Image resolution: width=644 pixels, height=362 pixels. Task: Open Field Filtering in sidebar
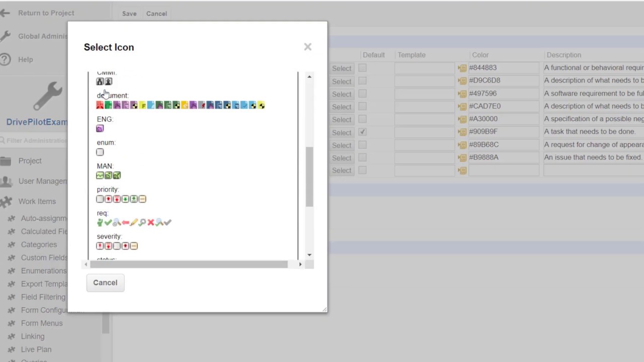[x=43, y=297]
